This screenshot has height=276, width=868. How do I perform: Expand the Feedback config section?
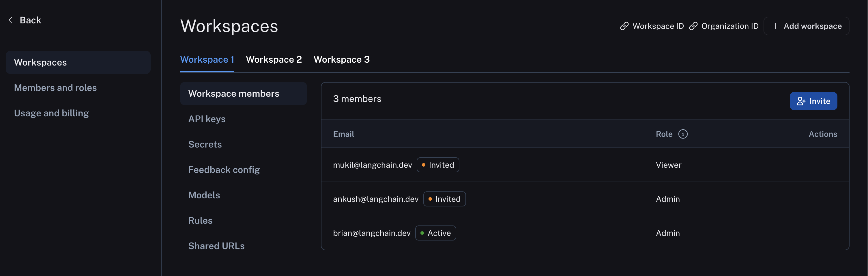(224, 169)
